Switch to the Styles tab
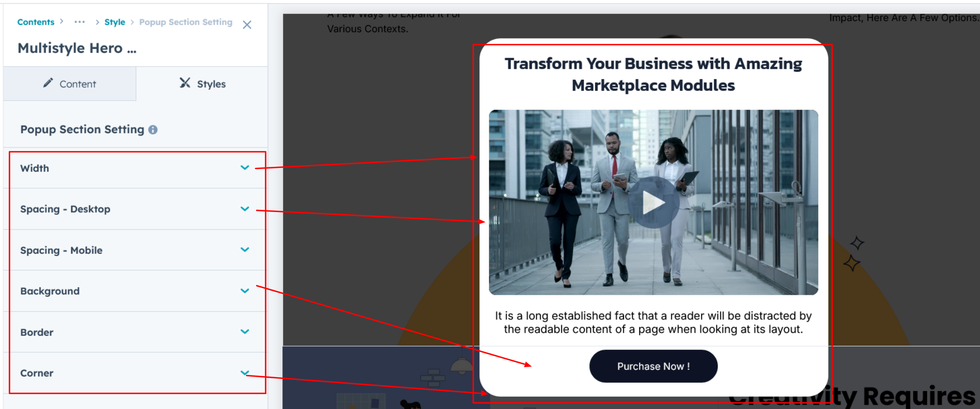980x409 pixels. [x=203, y=84]
